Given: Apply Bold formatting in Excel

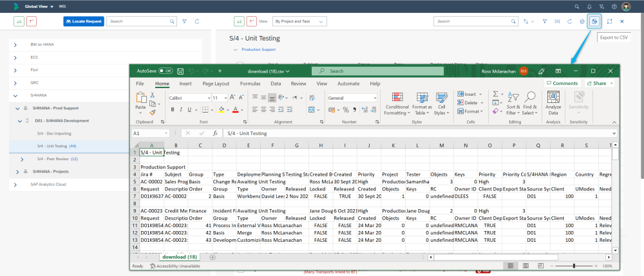Looking at the screenshot, I should click(x=173, y=109).
